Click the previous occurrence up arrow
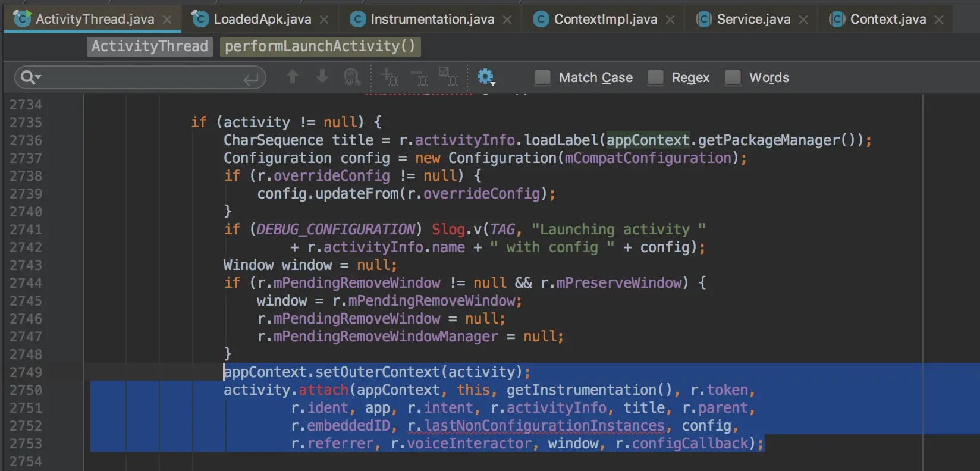980x471 pixels. click(293, 77)
